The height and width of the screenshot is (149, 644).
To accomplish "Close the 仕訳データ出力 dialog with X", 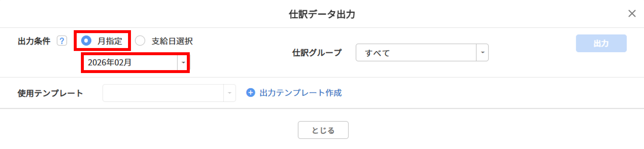I will click(x=632, y=14).
